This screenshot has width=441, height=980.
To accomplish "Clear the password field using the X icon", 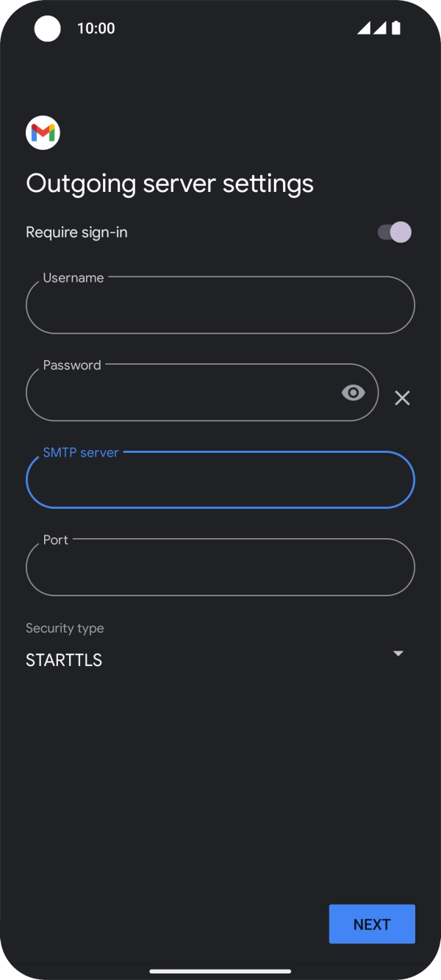I will 402,398.
